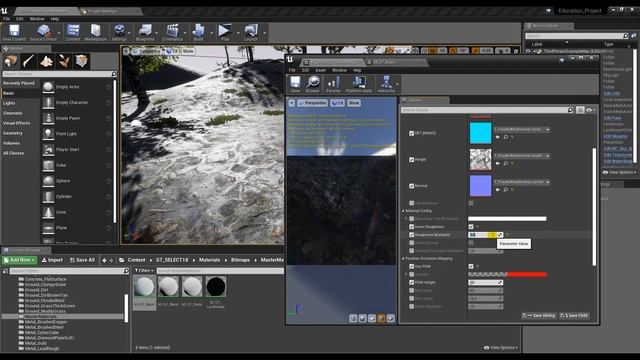Select Lights category in Modes panel
The height and width of the screenshot is (360, 640).
coord(9,103)
